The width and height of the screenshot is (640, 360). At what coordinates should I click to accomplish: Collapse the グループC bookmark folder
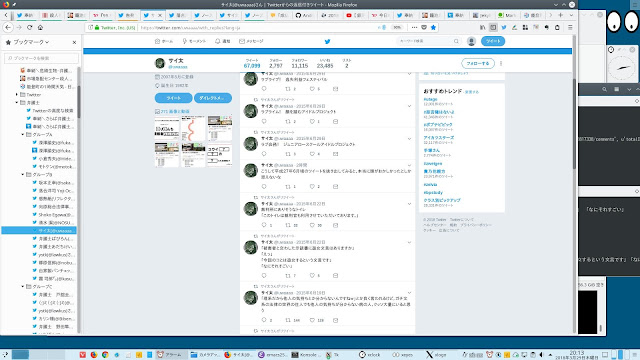[x=23, y=287]
